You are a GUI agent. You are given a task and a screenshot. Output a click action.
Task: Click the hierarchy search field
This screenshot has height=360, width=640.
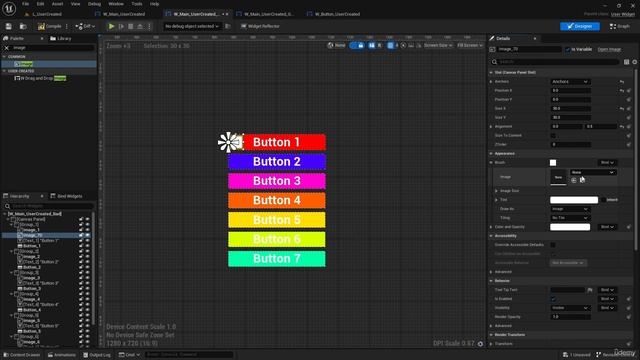49,206
